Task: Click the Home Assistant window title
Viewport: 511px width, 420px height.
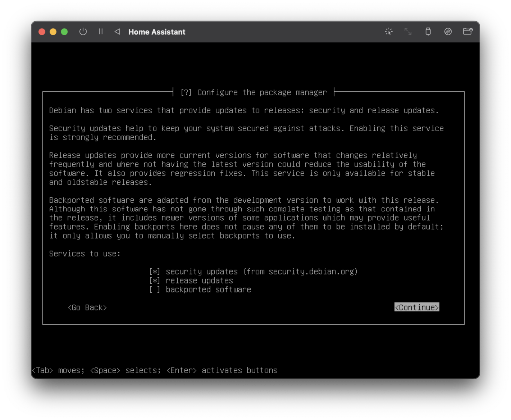Action: [157, 32]
